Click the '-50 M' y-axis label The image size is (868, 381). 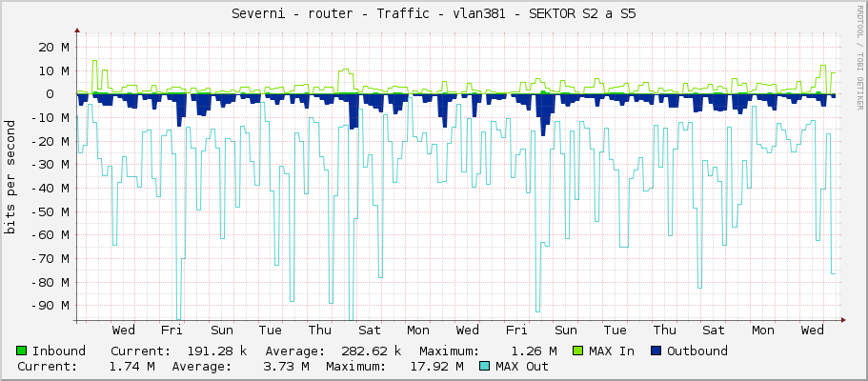pos(50,211)
